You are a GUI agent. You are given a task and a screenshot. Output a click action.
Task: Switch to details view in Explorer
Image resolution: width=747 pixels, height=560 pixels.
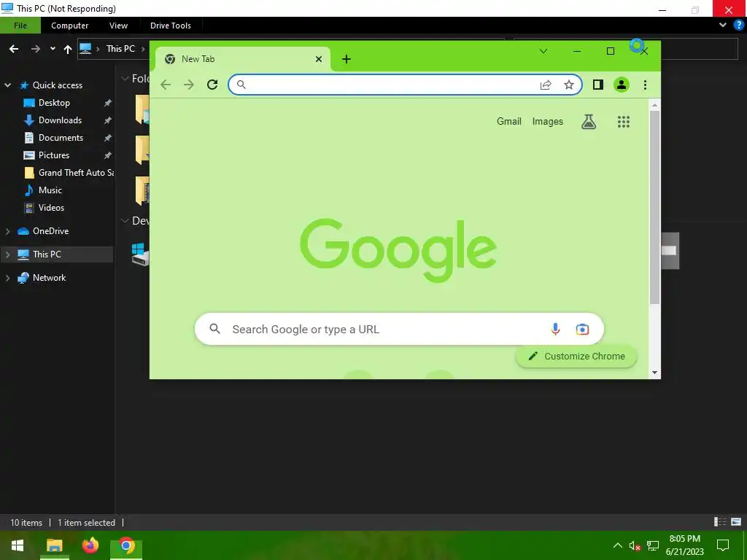coord(720,522)
